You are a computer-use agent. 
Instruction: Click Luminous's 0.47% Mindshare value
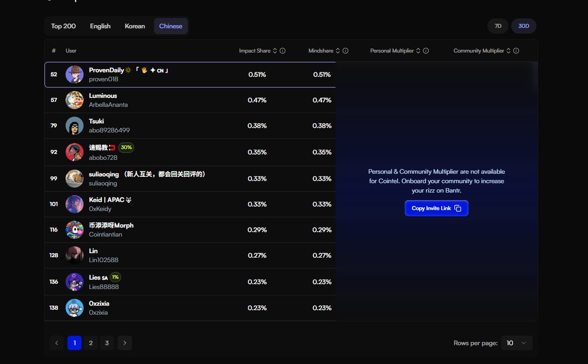pyautogui.click(x=322, y=100)
